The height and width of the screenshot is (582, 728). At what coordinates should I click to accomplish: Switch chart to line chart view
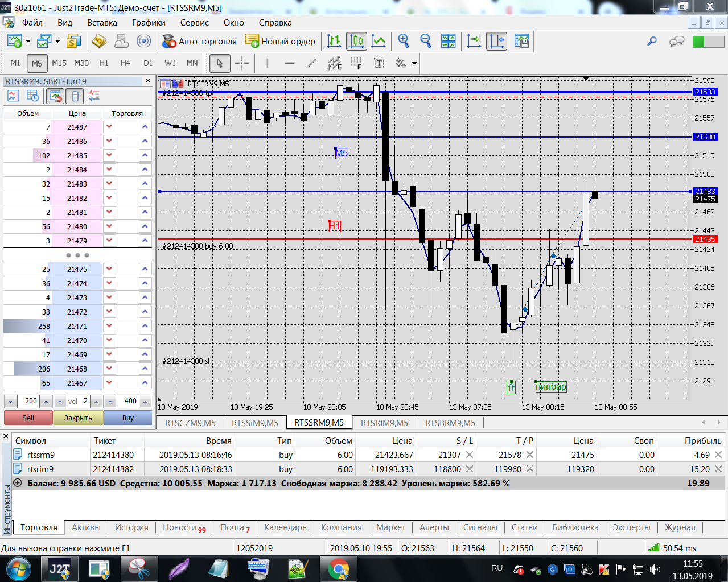(379, 41)
